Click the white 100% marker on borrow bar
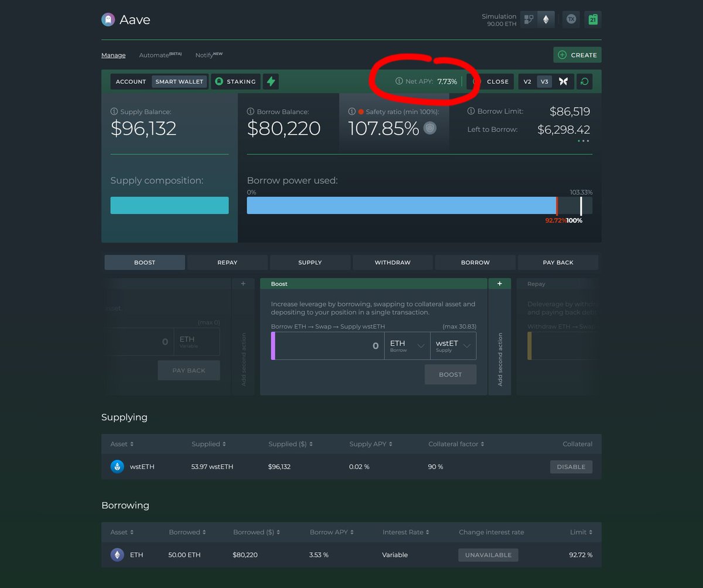 581,206
